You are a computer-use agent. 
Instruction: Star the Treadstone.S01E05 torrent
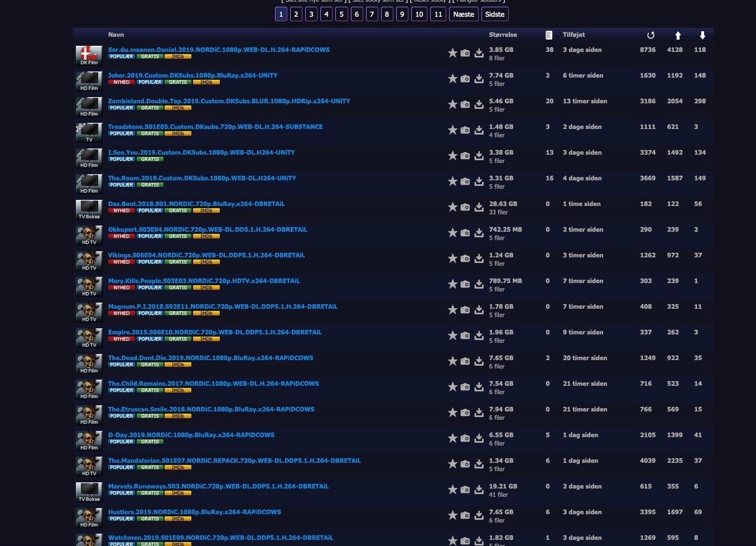tap(452, 130)
